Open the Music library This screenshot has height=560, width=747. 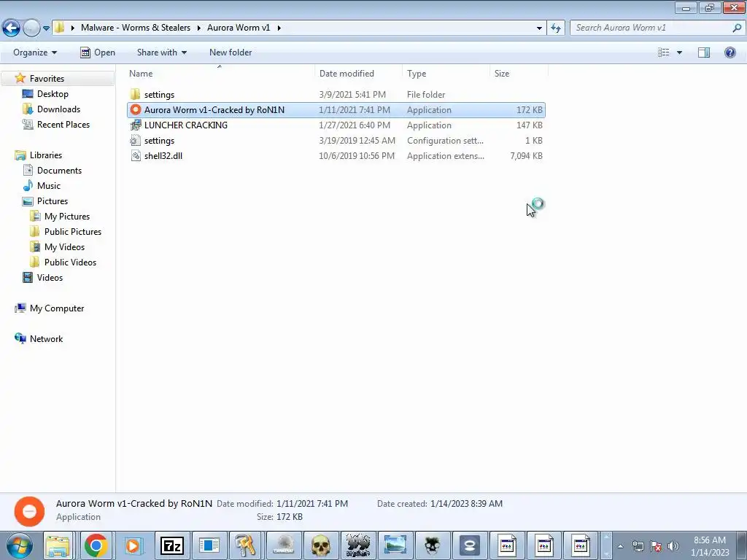49,186
